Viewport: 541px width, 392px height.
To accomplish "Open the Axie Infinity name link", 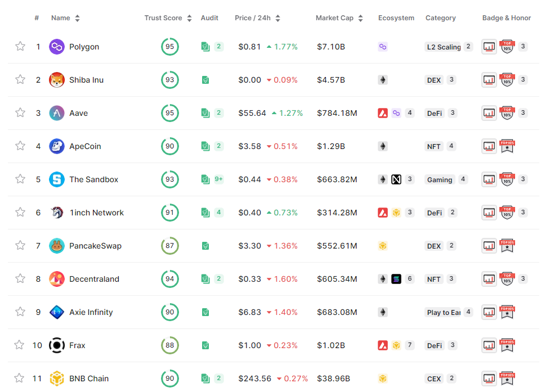I will (x=91, y=312).
